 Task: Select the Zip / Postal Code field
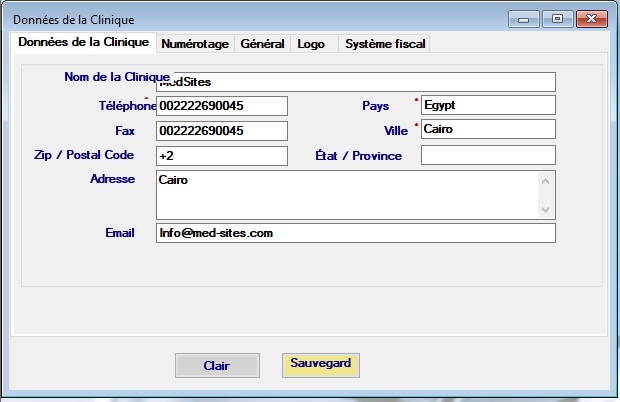(221, 155)
